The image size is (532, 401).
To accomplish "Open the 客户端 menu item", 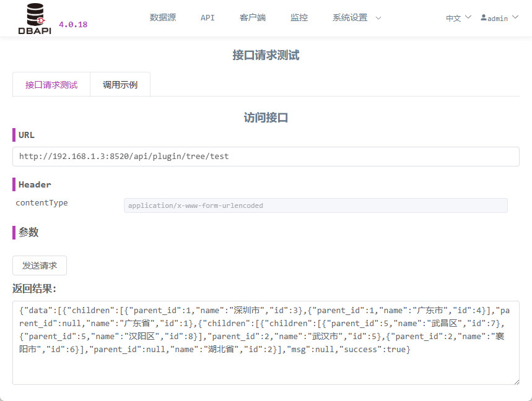I will (x=253, y=17).
